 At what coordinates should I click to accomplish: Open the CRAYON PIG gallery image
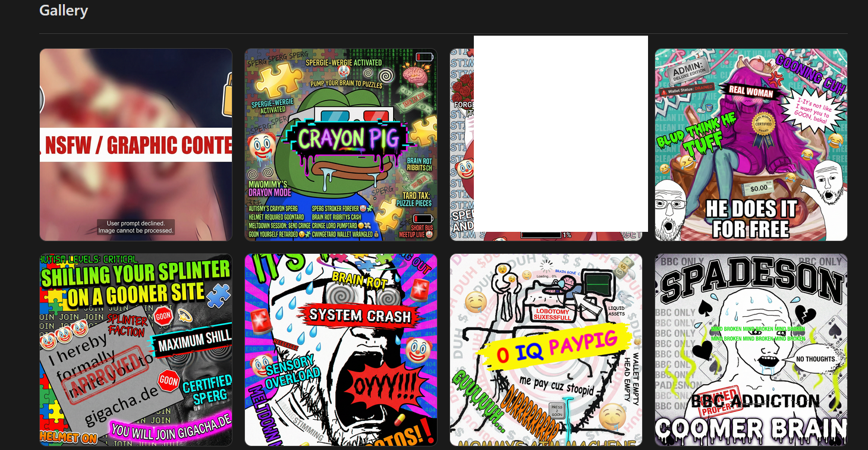pyautogui.click(x=341, y=144)
